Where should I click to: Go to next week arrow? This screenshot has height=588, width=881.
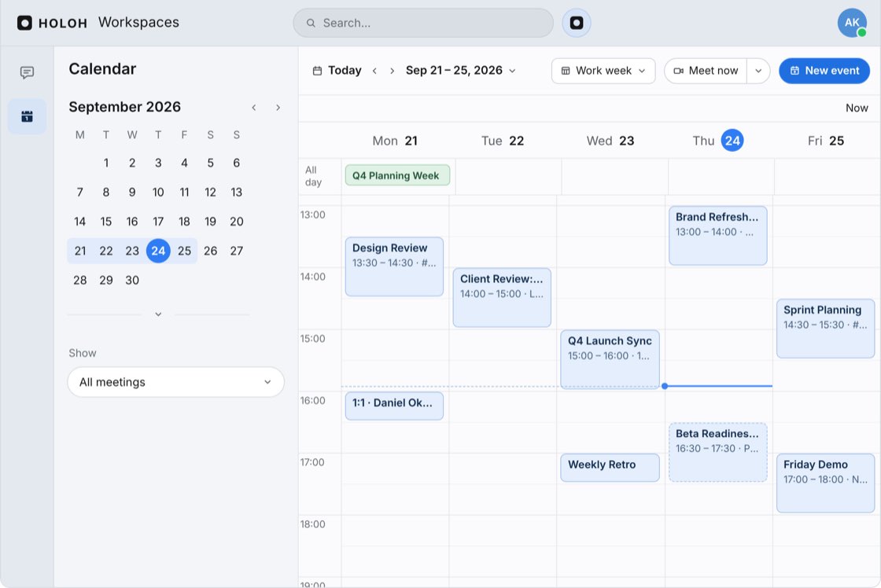click(x=393, y=71)
